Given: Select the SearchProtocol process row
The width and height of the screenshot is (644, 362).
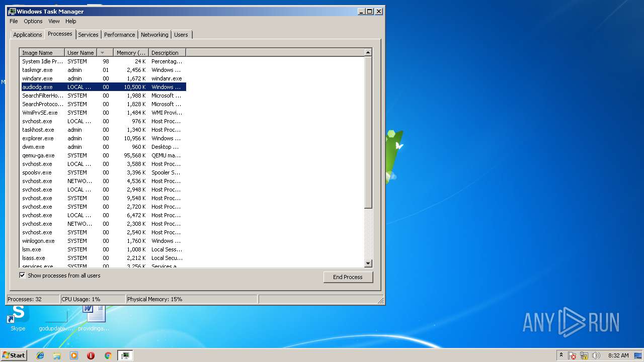Looking at the screenshot, I should coord(103,104).
